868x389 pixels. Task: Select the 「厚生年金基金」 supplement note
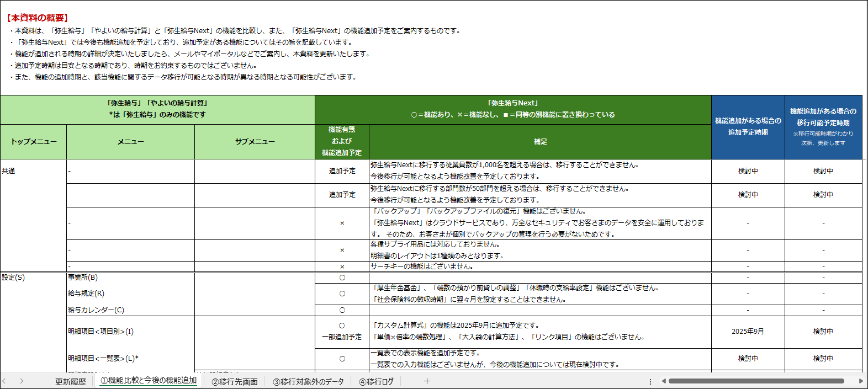540,294
